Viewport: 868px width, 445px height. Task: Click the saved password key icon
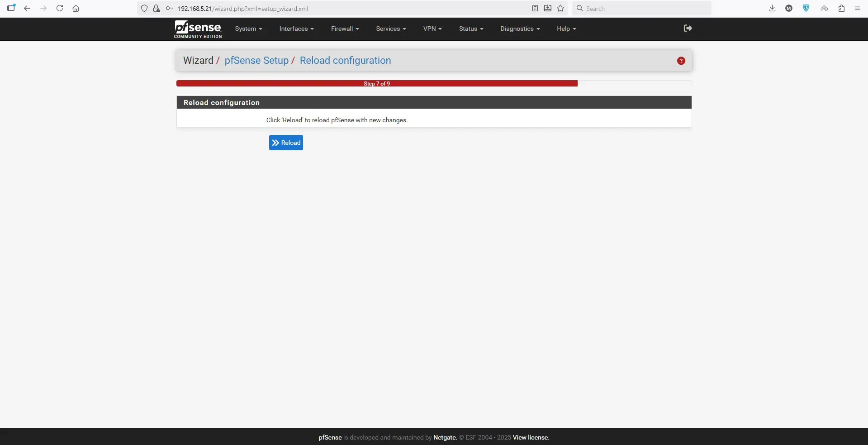[169, 8]
